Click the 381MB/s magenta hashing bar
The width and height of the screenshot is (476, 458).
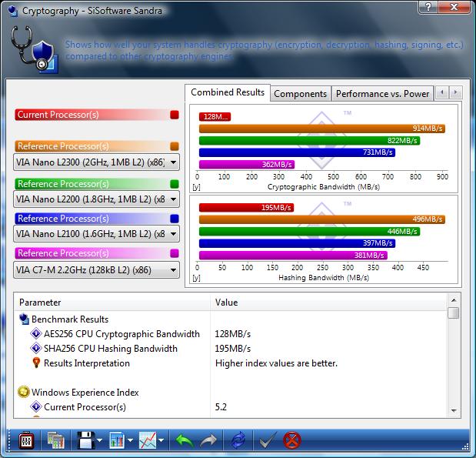293,256
